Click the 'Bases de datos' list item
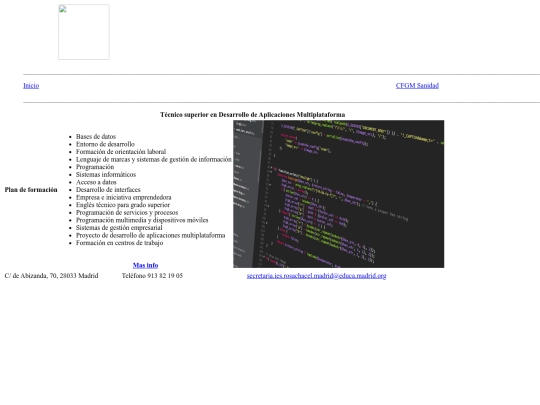540x405 pixels. [x=96, y=136]
